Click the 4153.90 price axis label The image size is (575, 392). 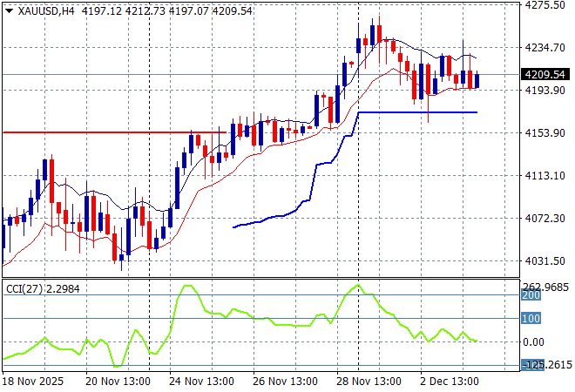[545, 132]
